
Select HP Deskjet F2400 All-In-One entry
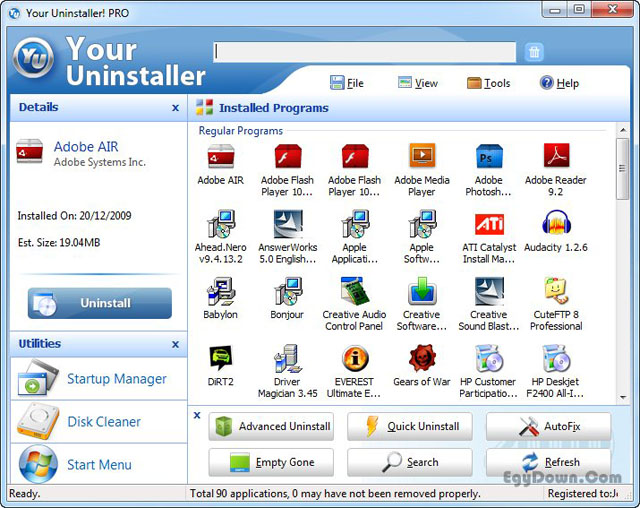[556, 358]
